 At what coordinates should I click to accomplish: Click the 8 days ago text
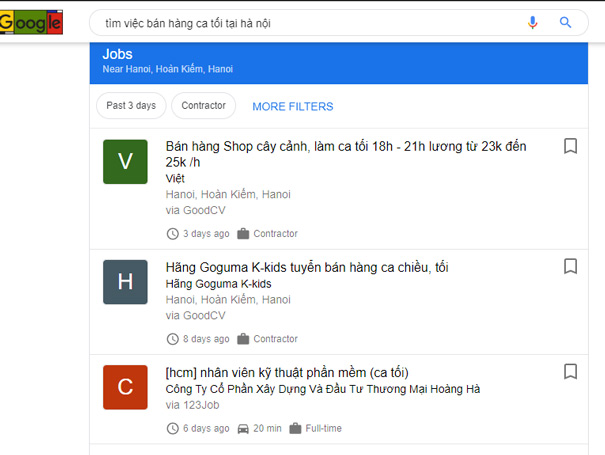[x=206, y=339]
